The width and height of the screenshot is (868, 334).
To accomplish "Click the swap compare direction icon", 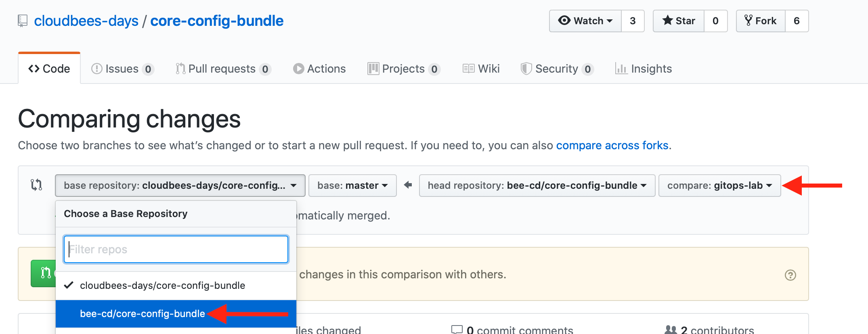I will point(36,185).
